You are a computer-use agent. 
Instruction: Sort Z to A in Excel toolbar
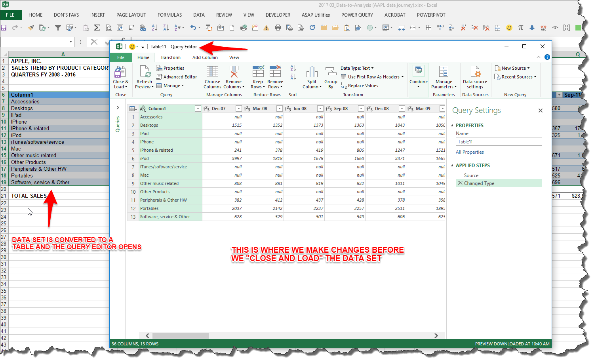click(166, 28)
